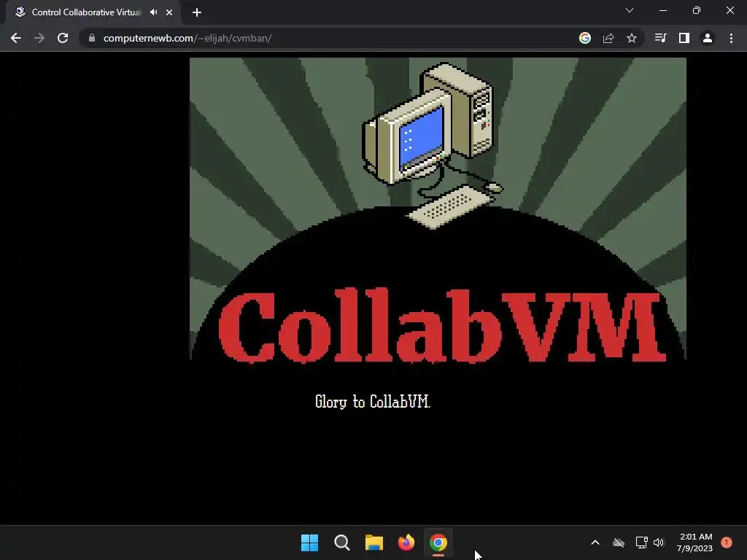View site information via lock icon
The image size is (747, 560).
92,38
